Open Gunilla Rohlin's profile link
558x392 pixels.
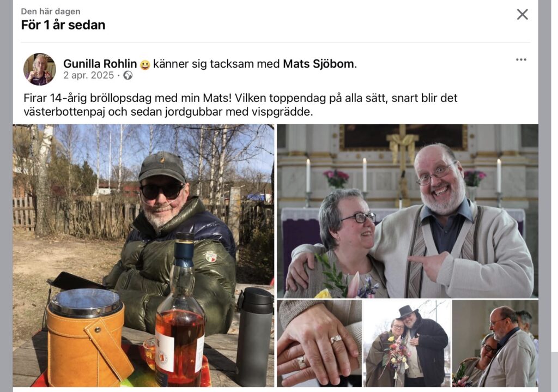100,64
